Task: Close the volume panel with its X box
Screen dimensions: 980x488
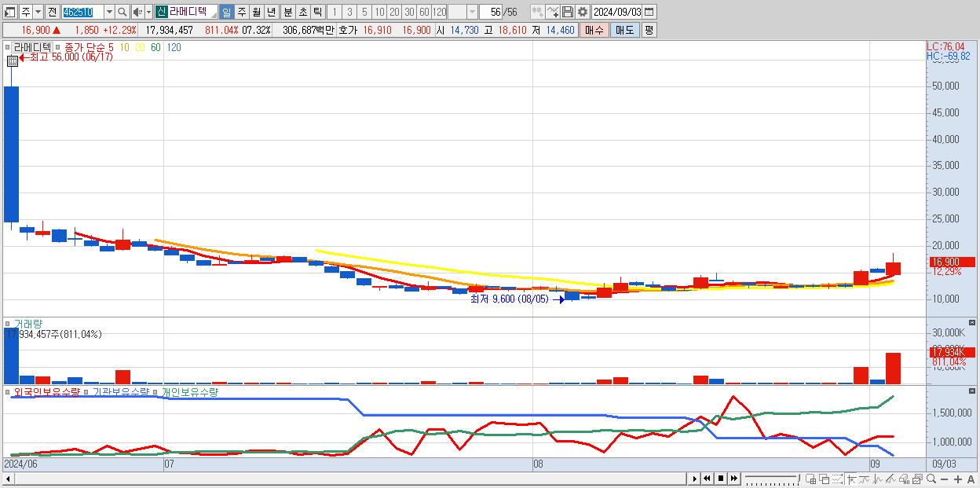Action: pos(972,323)
